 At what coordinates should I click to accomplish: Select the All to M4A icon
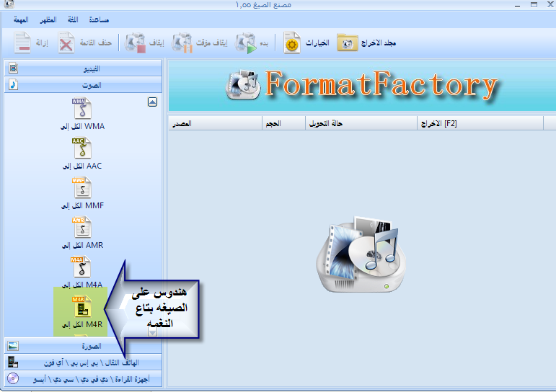(x=82, y=267)
